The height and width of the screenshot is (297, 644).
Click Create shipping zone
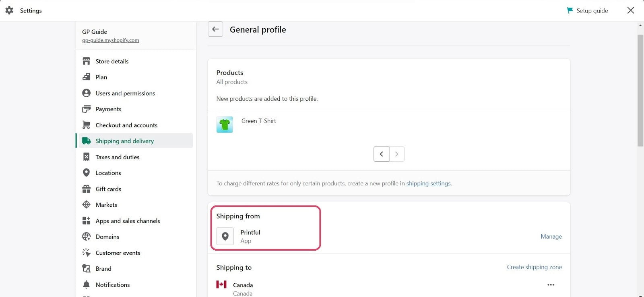point(534,267)
